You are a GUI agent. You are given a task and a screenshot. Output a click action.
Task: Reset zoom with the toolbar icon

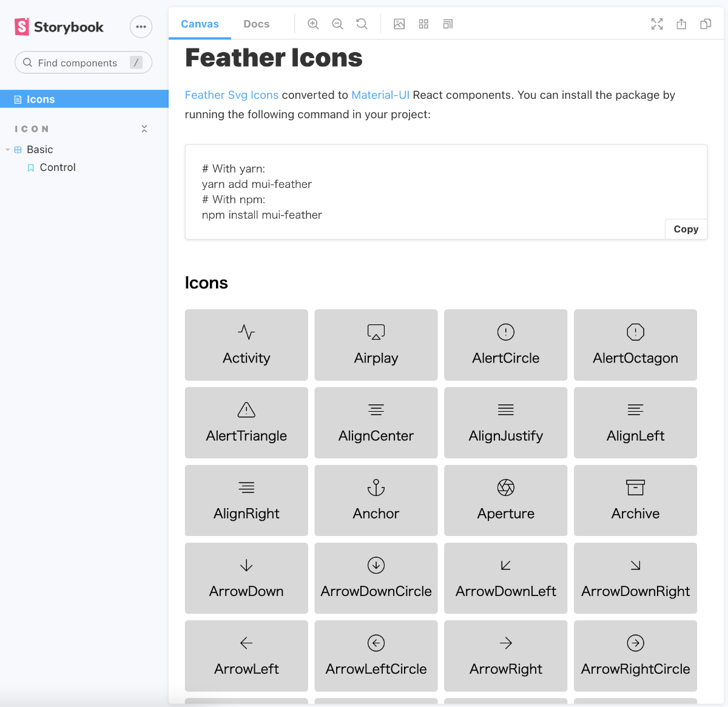(362, 24)
